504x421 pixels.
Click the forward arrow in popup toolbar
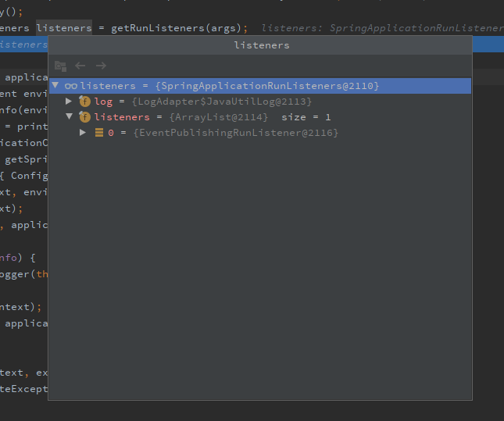coord(101,66)
